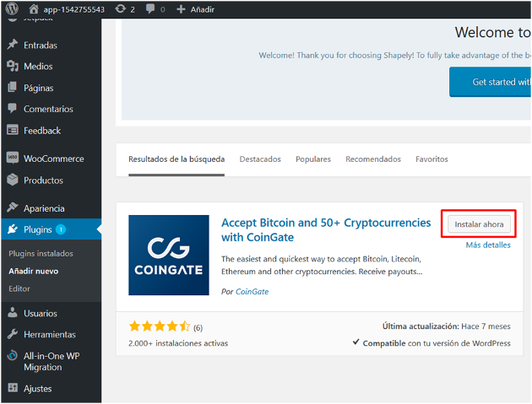Click 2.000+ instalaciones activas text

point(178,343)
